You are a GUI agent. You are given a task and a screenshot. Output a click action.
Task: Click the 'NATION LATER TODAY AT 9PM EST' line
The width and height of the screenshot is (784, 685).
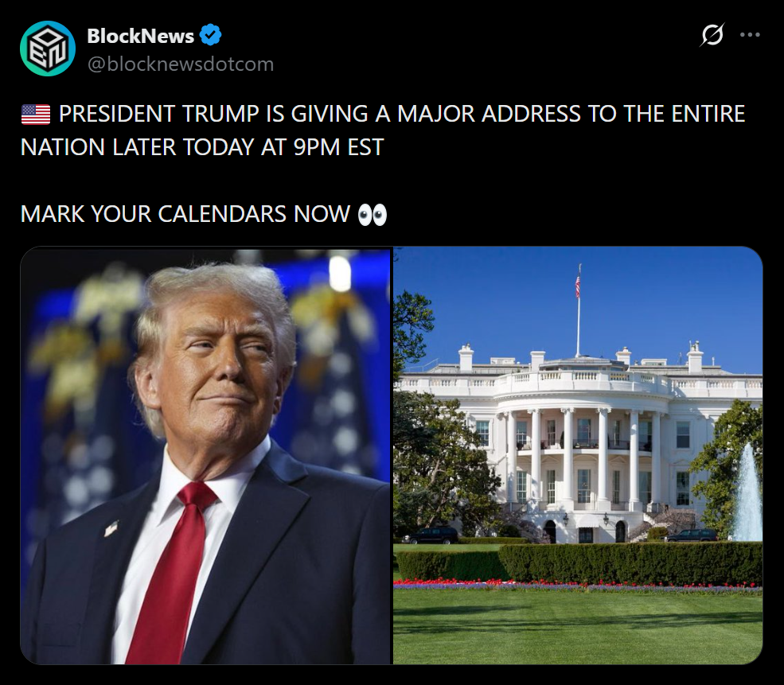pos(202,147)
